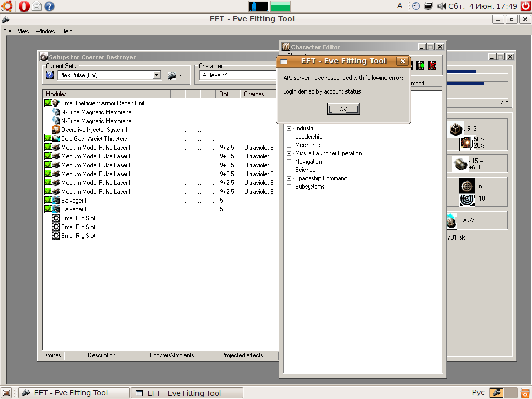Click the targeting crosshair icon beside 6
Viewport: 532px width, 399px height.
click(467, 186)
